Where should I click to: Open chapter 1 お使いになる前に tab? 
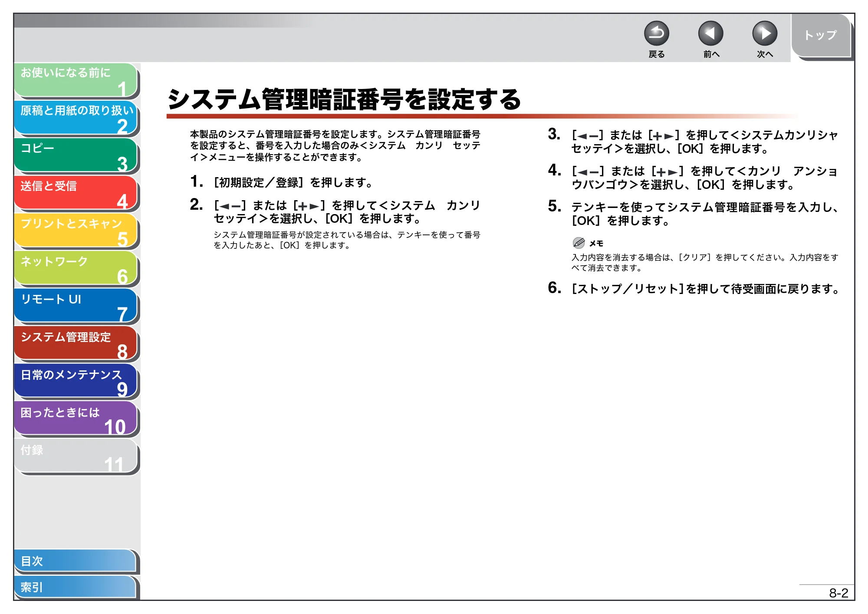[x=76, y=80]
